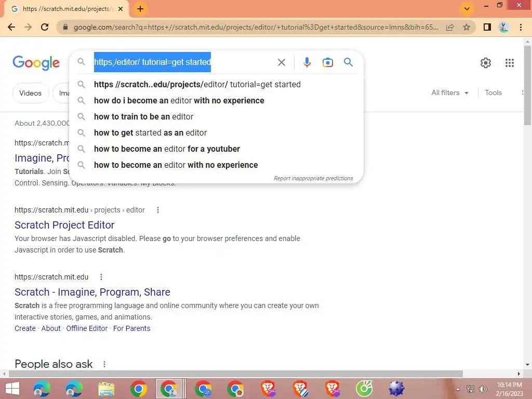Follow the 'About' sitelink
The image size is (532, 399).
point(51,328)
